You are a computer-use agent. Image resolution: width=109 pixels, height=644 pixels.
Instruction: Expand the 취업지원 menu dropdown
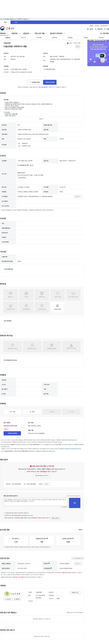click(16, 34)
